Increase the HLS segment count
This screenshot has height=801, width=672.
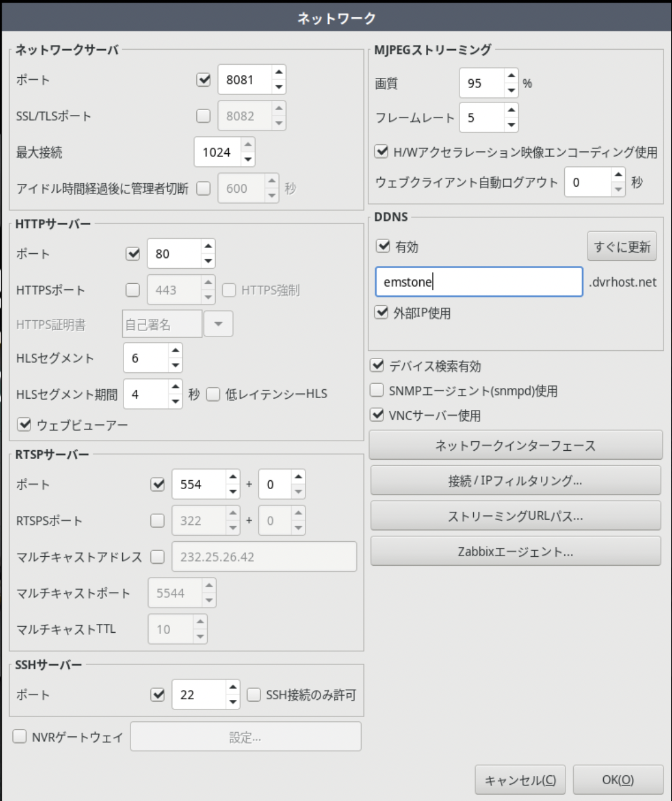coord(175,351)
